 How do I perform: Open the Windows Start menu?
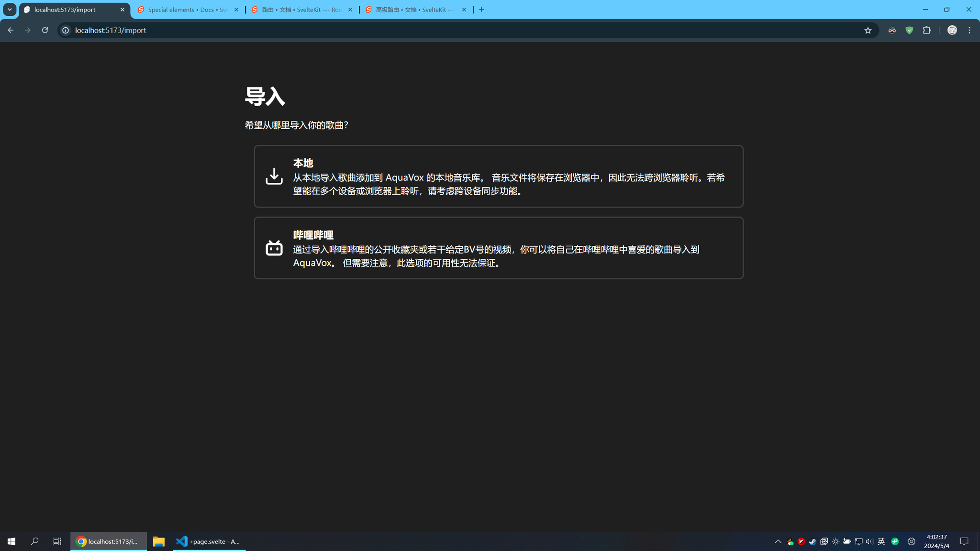11,541
